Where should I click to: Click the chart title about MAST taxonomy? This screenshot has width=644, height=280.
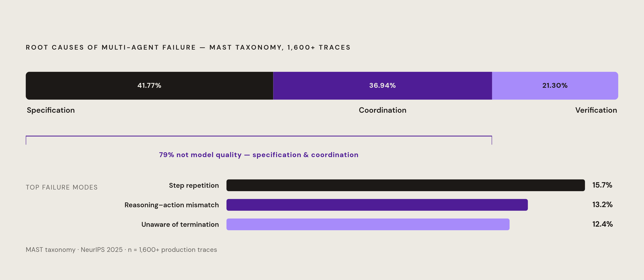[x=188, y=47]
